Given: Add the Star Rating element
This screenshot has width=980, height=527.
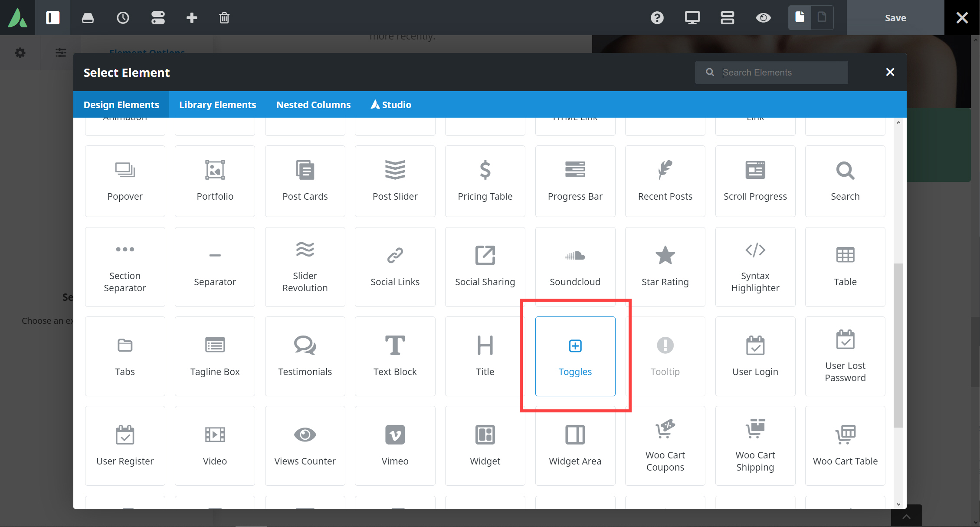Looking at the screenshot, I should tap(665, 267).
